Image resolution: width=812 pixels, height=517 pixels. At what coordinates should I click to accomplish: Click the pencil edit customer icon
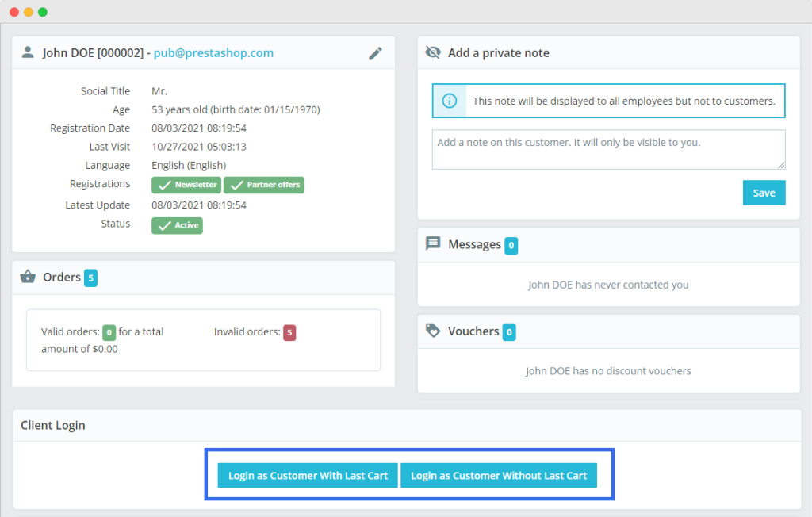pos(375,53)
